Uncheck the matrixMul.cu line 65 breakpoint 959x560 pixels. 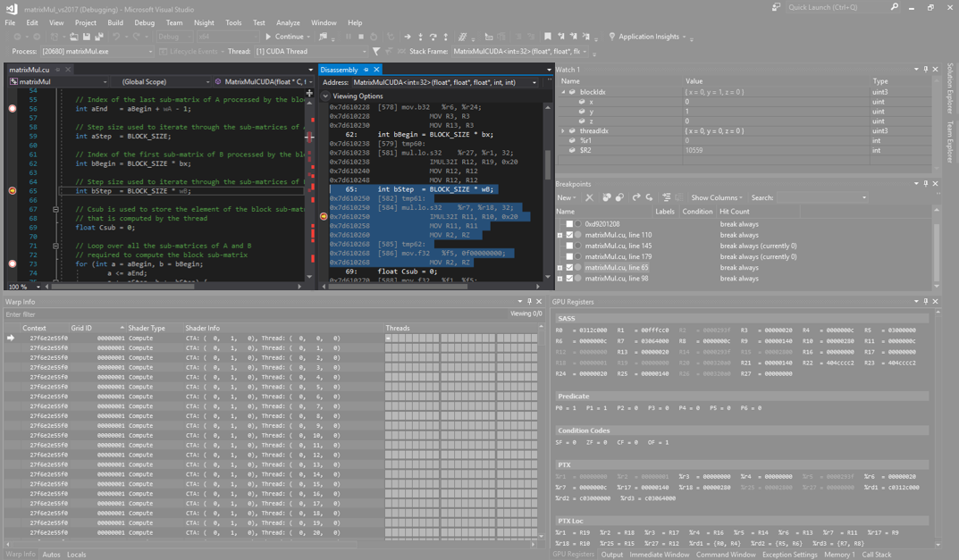[x=569, y=268]
